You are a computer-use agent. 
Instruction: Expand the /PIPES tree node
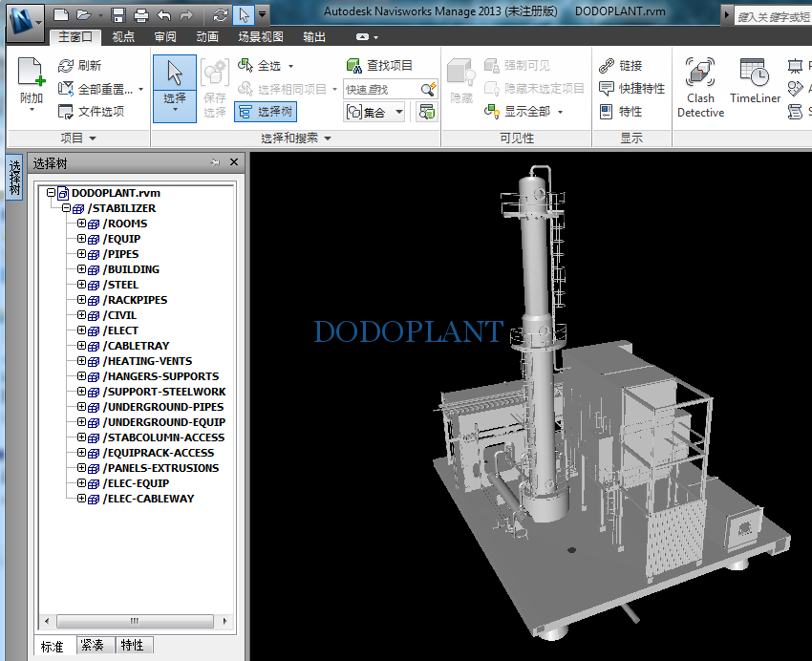click(82, 254)
